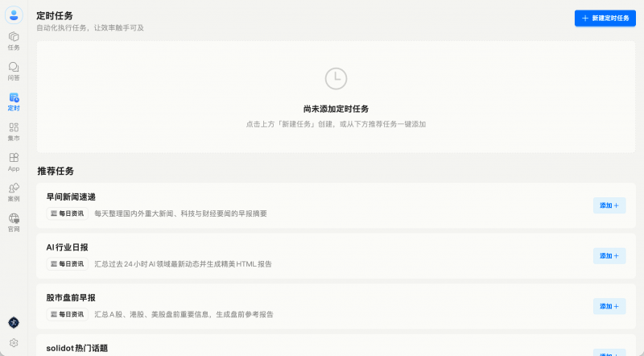Image resolution: width=644 pixels, height=356 pixels.
Task: Select the 股市盘前早报 title
Action: click(x=71, y=298)
